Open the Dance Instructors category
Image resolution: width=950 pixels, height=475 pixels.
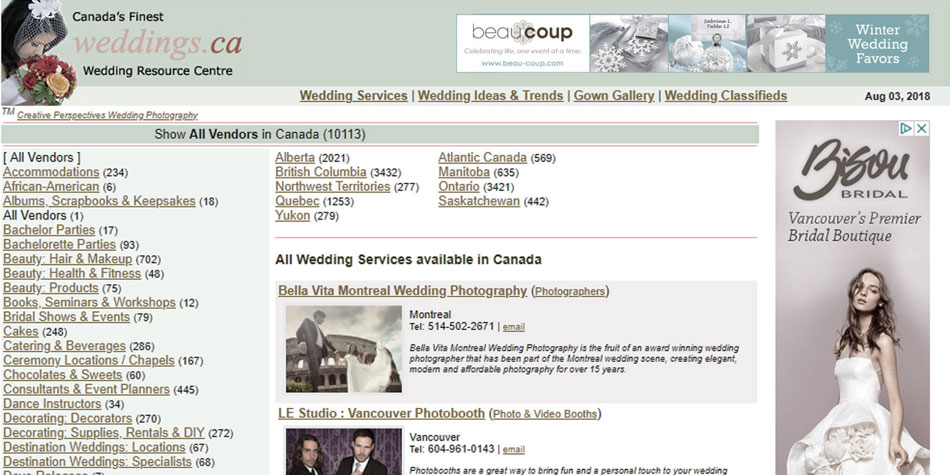pyautogui.click(x=52, y=404)
